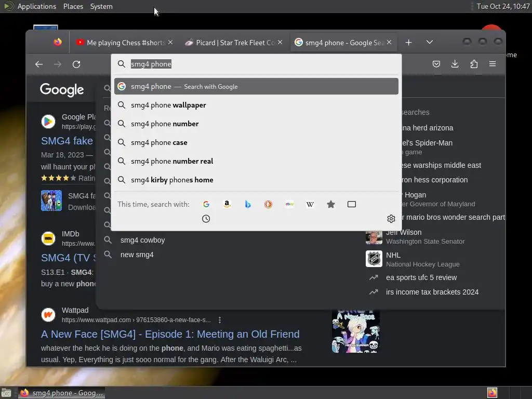The width and height of the screenshot is (532, 399).
Task: Search this time with Bing icon
Action: pyautogui.click(x=248, y=204)
